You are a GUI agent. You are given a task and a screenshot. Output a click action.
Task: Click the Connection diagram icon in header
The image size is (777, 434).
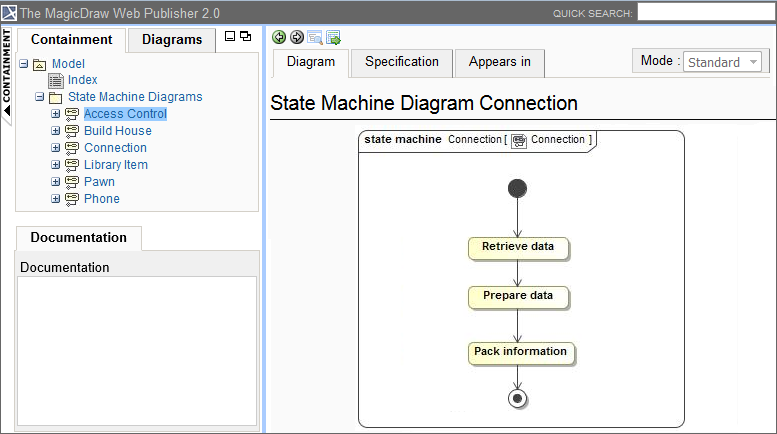(518, 140)
